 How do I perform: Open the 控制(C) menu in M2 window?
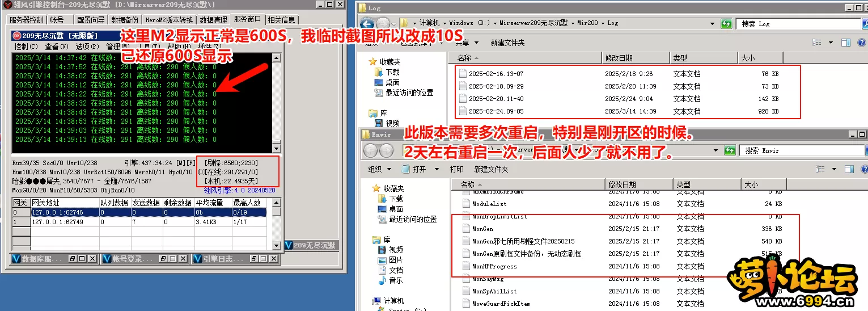click(26, 47)
